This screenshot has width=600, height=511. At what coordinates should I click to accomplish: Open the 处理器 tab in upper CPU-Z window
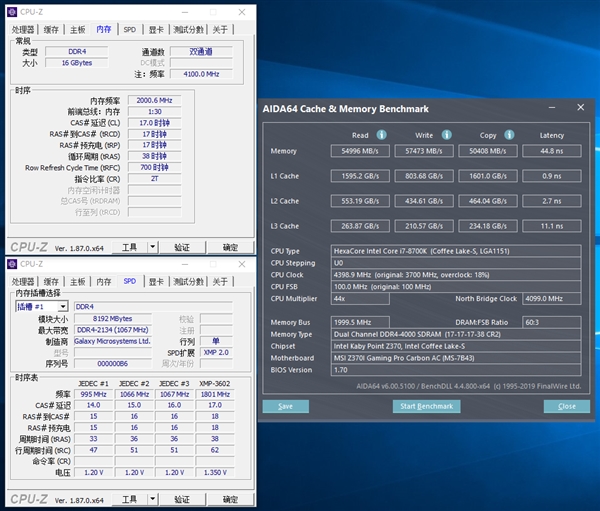[23, 29]
